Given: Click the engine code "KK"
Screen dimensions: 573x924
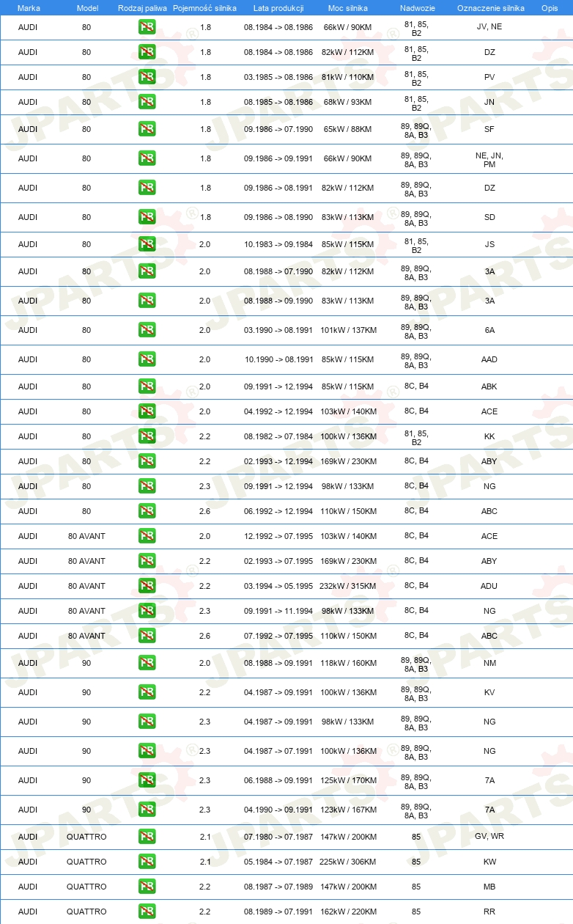Looking at the screenshot, I should (x=489, y=436).
